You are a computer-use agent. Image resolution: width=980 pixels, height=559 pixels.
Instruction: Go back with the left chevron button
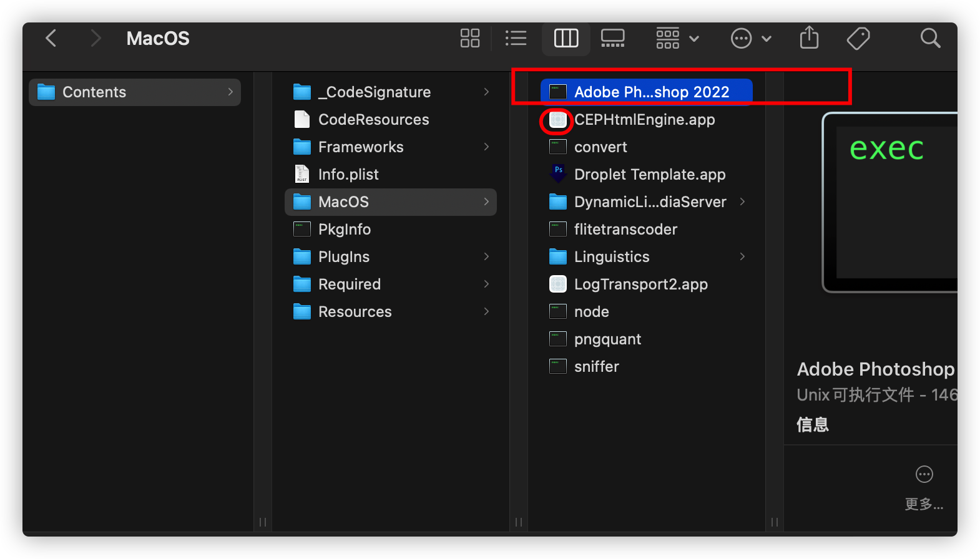tap(51, 38)
